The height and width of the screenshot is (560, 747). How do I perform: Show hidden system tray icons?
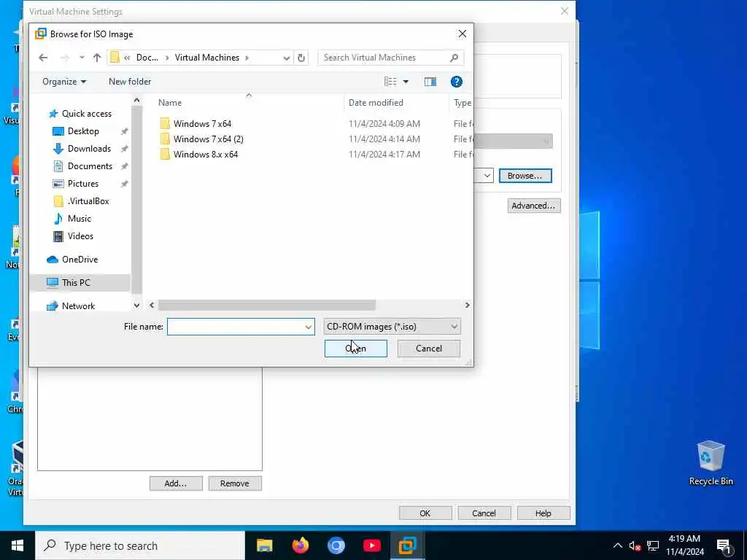click(617, 545)
